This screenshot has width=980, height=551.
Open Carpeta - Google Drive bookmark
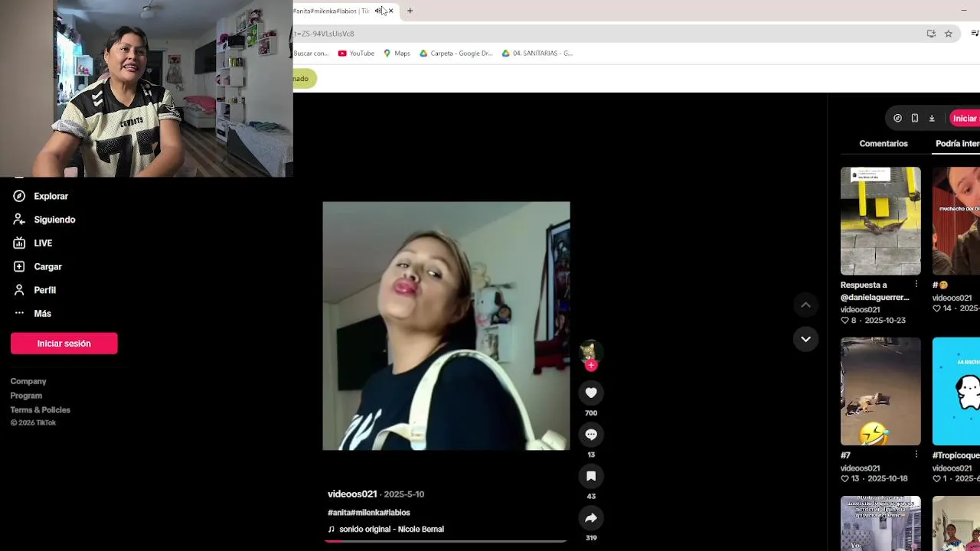coord(456,54)
